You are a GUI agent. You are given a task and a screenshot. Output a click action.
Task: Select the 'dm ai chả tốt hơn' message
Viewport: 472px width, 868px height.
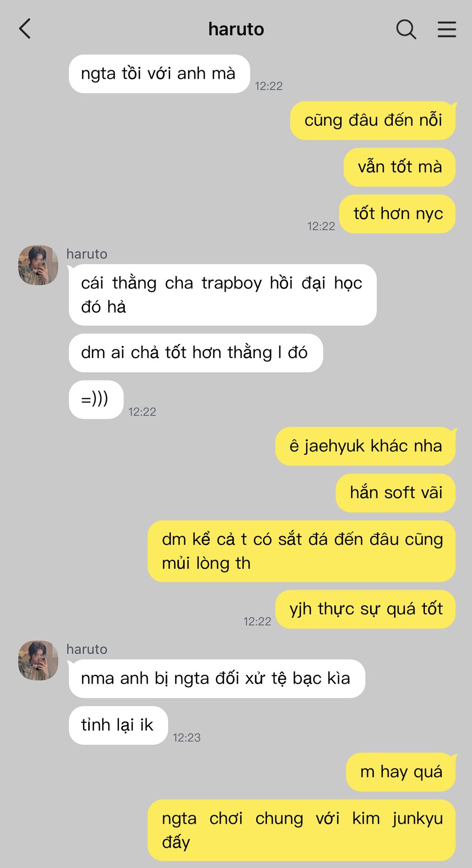[x=196, y=353]
